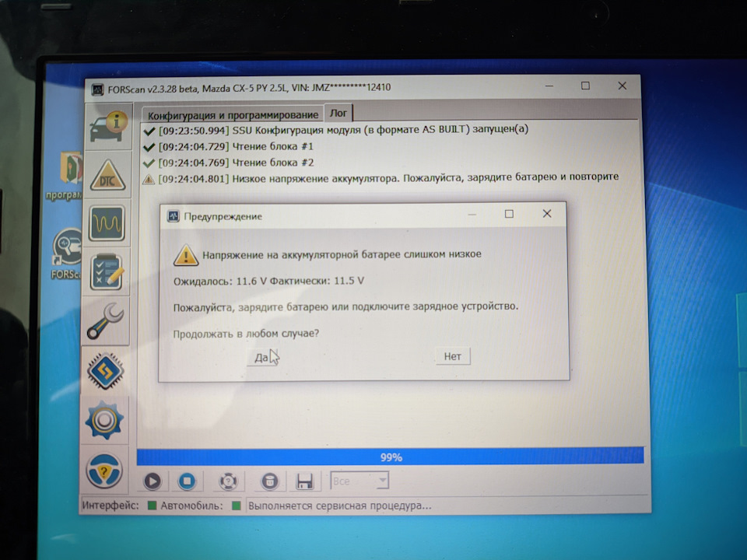This screenshot has height=560, width=747.
Task: Click the "програм" folder icon on the desktop
Action: pos(71,169)
